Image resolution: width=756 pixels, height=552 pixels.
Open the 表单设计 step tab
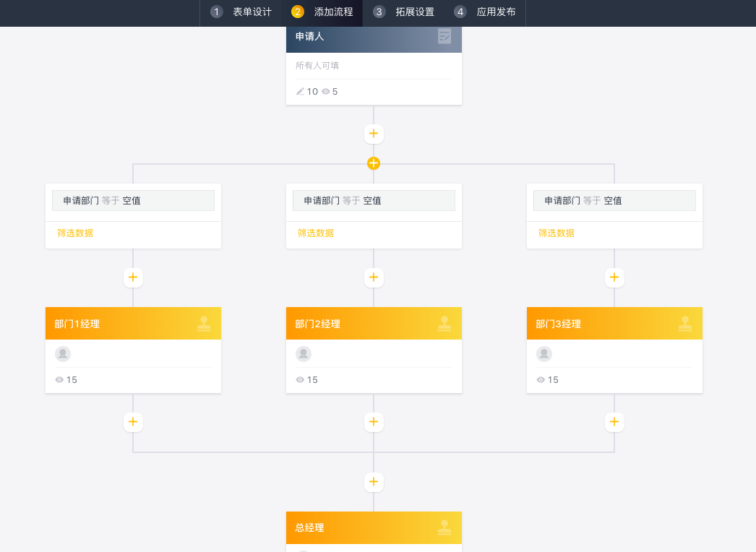pos(241,12)
